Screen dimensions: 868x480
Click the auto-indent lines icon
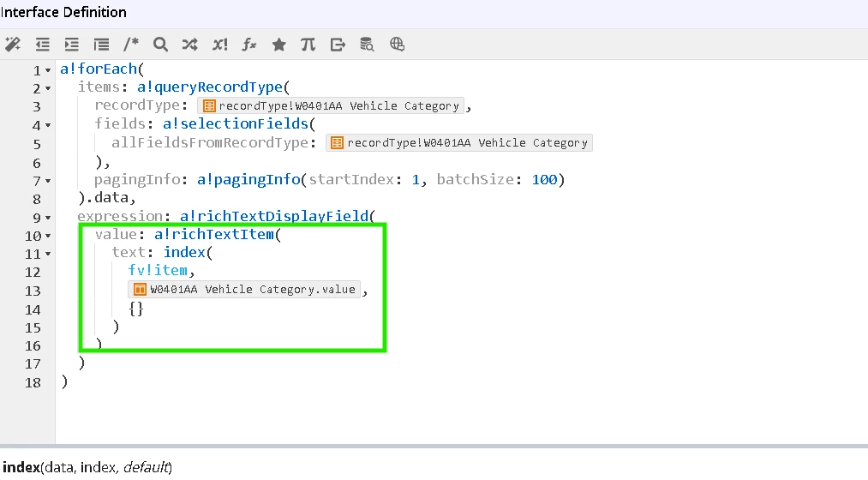click(101, 45)
